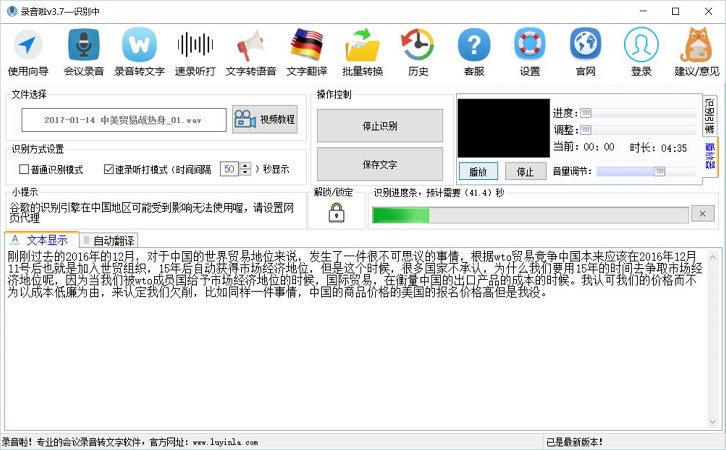Click the 会议录音 microphone icon
This screenshot has width=726, height=450.
[x=83, y=46]
